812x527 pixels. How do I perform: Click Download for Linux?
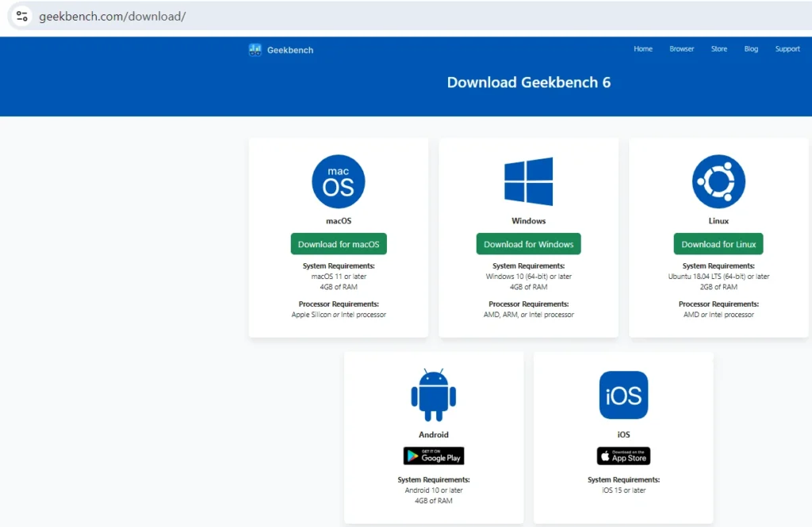click(718, 243)
